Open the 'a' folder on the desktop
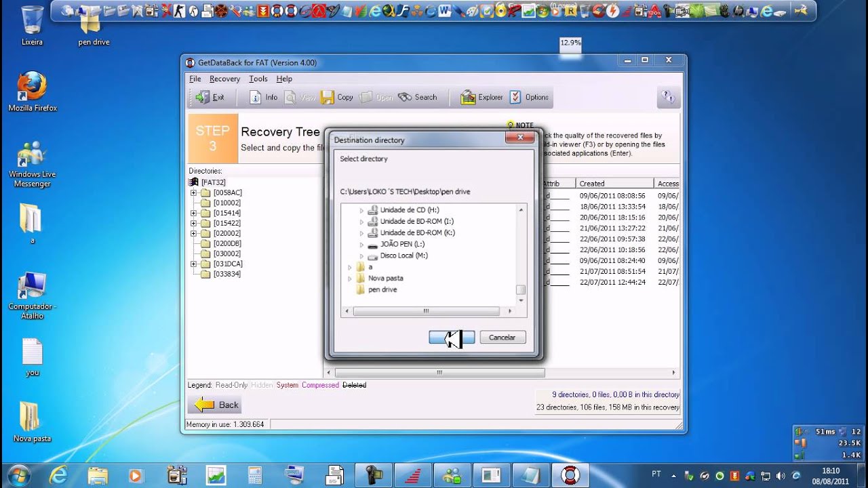The width and height of the screenshot is (868, 488). click(x=32, y=224)
